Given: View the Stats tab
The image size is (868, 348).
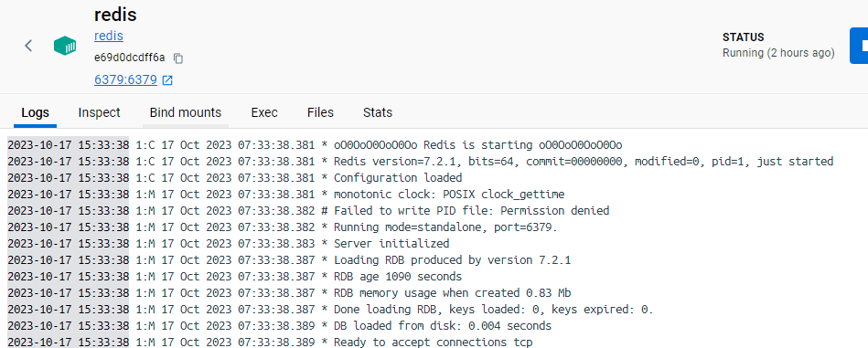Looking at the screenshot, I should click(x=378, y=112).
